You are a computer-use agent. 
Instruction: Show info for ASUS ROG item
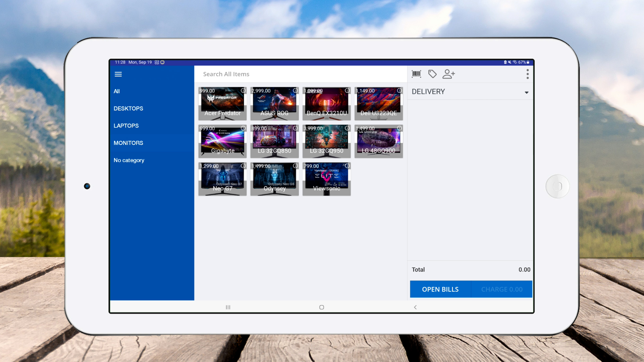pos(295,90)
